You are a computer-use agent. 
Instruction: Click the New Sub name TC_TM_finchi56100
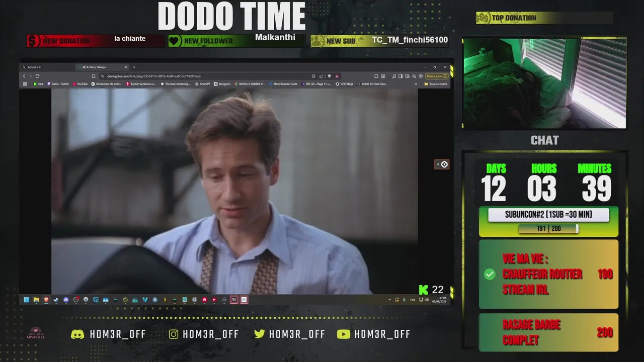[x=410, y=40]
